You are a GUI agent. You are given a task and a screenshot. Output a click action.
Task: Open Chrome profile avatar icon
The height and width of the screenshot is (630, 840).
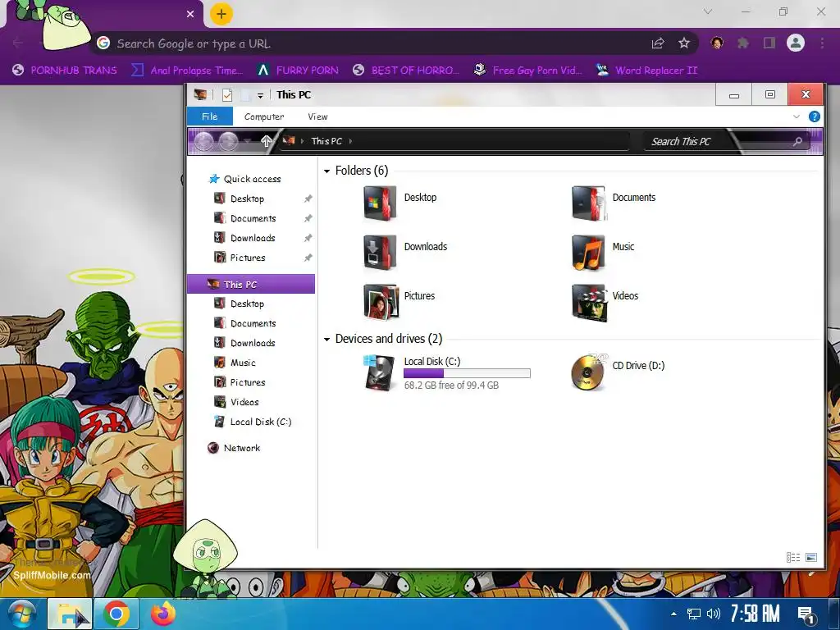click(x=796, y=43)
